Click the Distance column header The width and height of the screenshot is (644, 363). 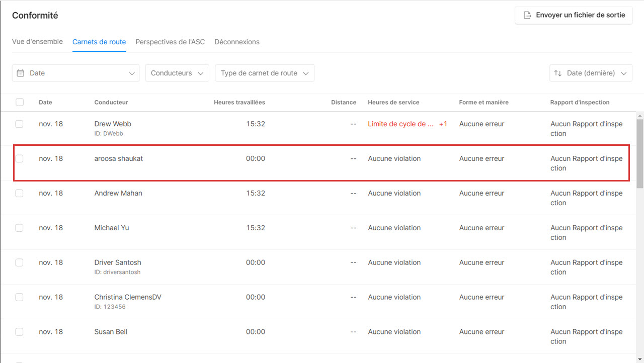tap(344, 102)
